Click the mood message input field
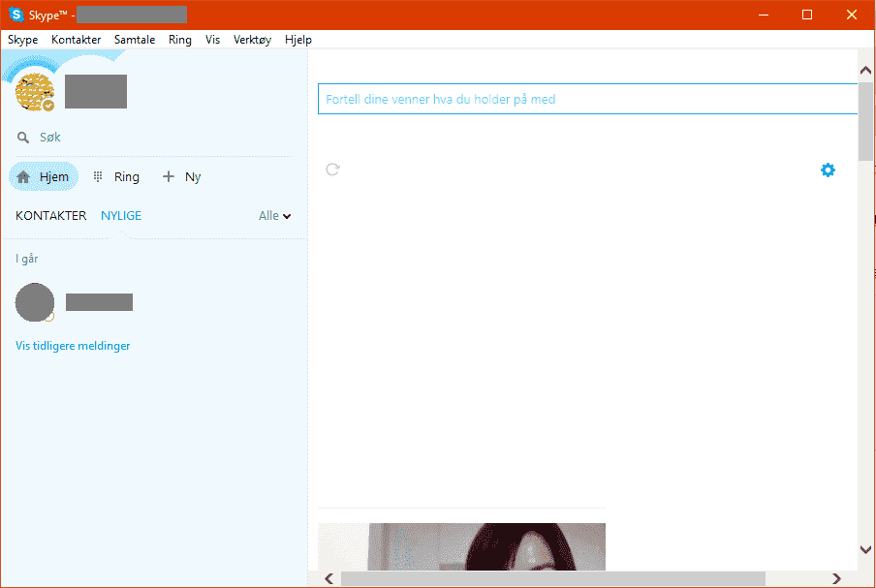 [586, 100]
